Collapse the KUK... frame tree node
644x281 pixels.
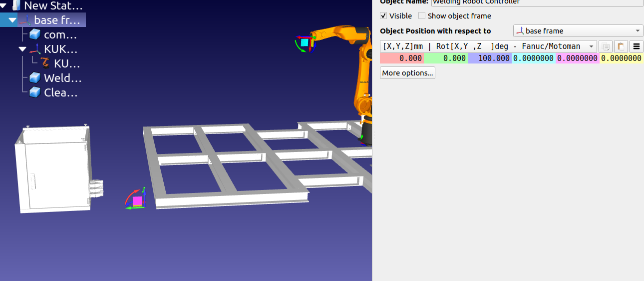click(x=22, y=49)
